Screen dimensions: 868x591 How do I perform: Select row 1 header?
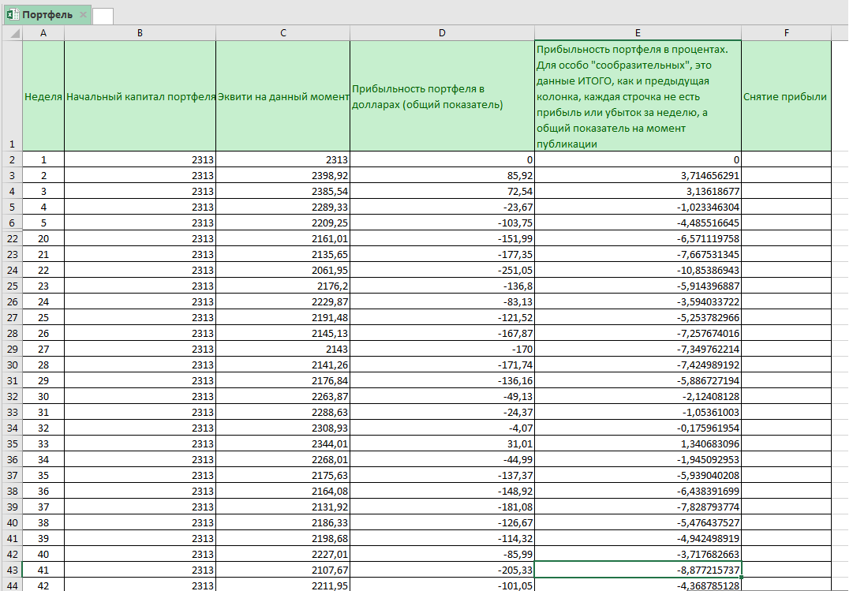[11, 96]
